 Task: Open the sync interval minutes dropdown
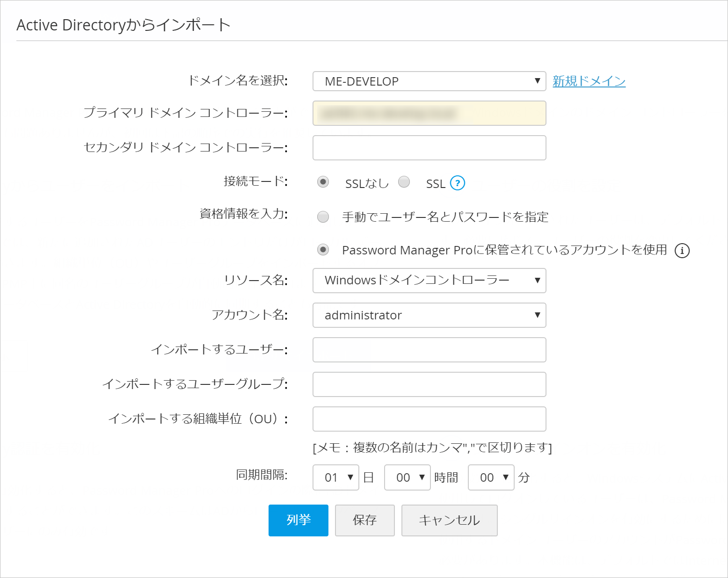click(491, 477)
